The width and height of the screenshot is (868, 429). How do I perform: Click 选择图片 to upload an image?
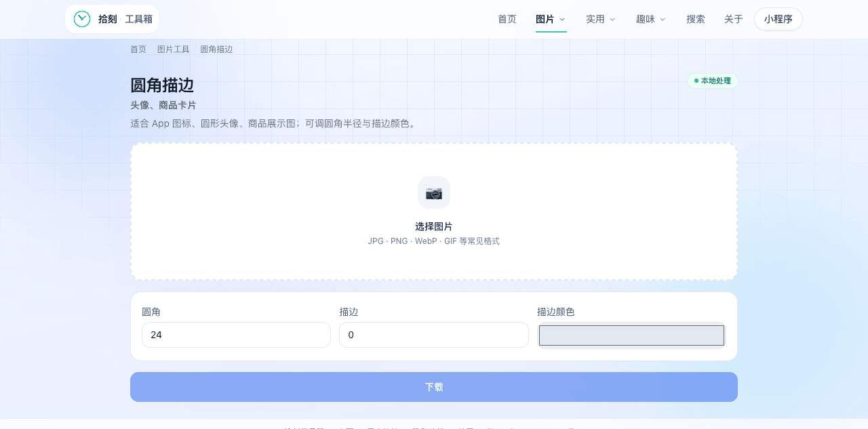434,226
